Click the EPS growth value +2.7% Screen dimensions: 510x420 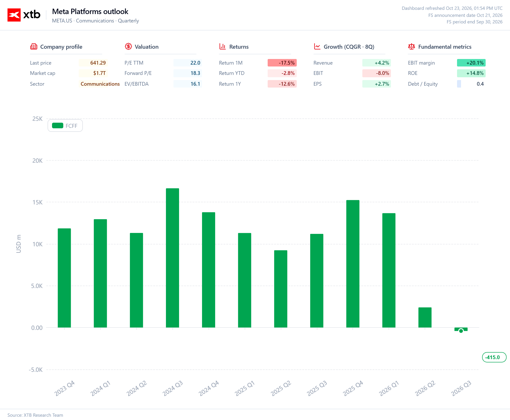pyautogui.click(x=377, y=84)
